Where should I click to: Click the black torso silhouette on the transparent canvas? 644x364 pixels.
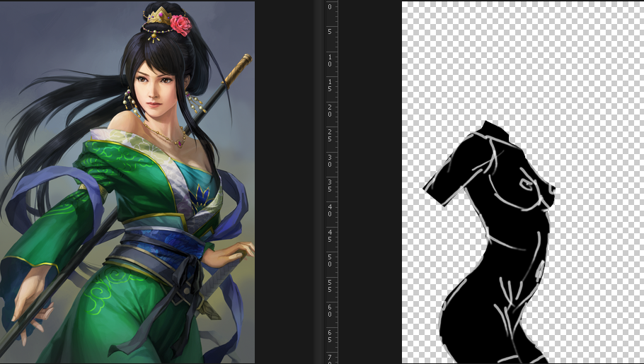490,242
